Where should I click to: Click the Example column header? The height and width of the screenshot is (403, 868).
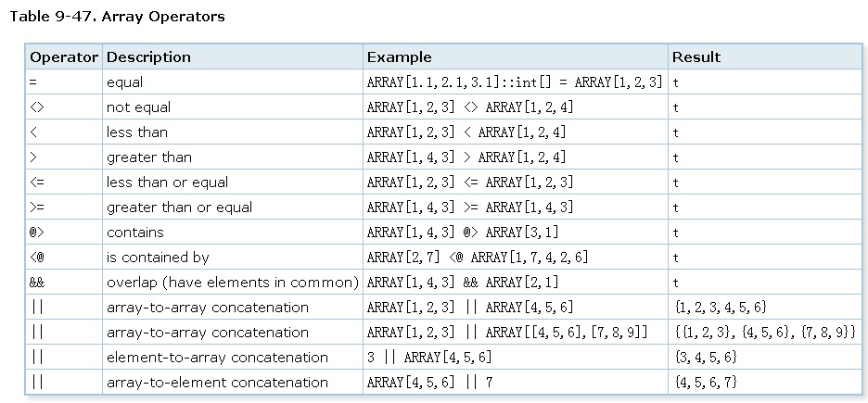[x=399, y=57]
